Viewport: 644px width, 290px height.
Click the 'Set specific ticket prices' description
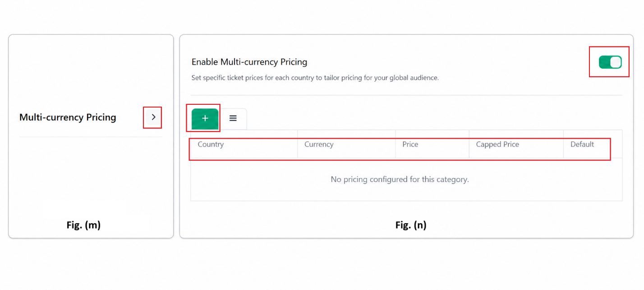315,78
